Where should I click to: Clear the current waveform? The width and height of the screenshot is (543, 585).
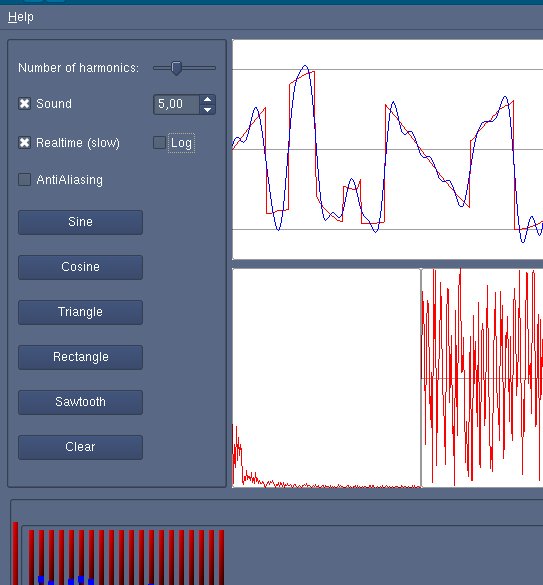coord(80,447)
